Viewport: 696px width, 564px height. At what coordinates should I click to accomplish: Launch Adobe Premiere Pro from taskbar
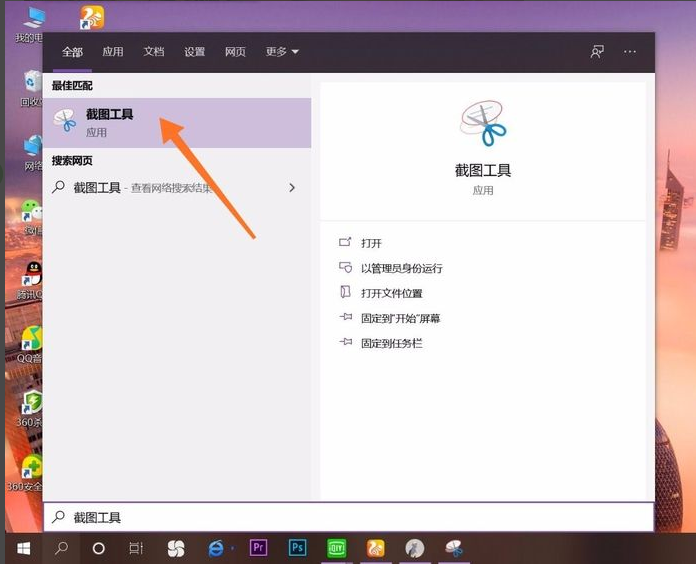click(x=259, y=548)
